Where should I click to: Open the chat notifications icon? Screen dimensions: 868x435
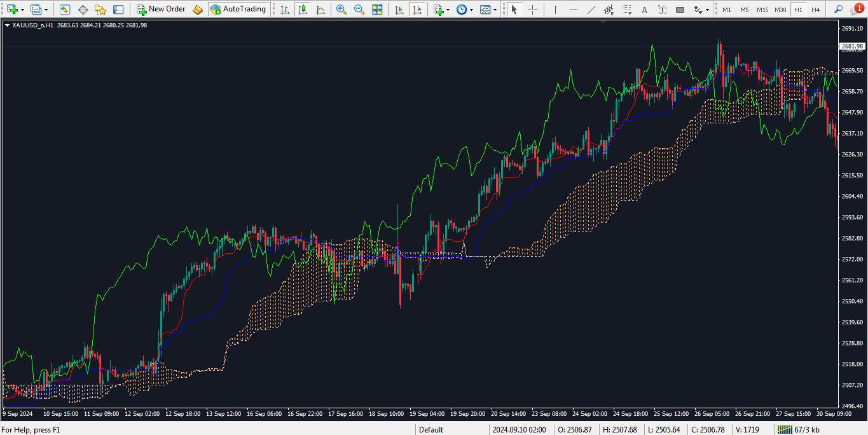coord(857,10)
